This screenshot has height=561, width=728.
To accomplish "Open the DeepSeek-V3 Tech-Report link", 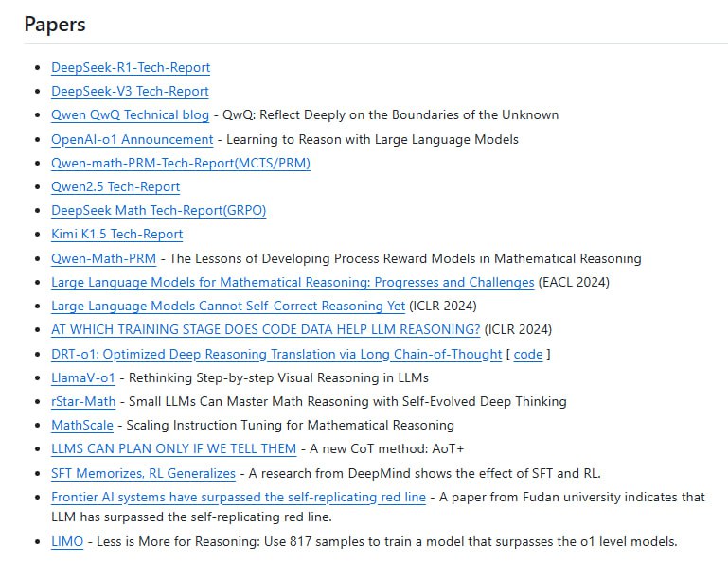I will tap(130, 92).
